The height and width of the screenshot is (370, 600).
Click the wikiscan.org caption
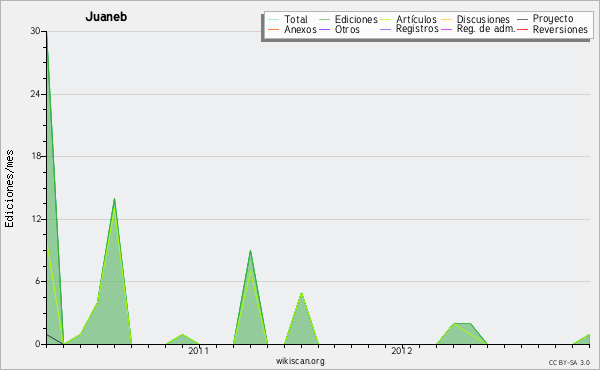pyautogui.click(x=300, y=361)
